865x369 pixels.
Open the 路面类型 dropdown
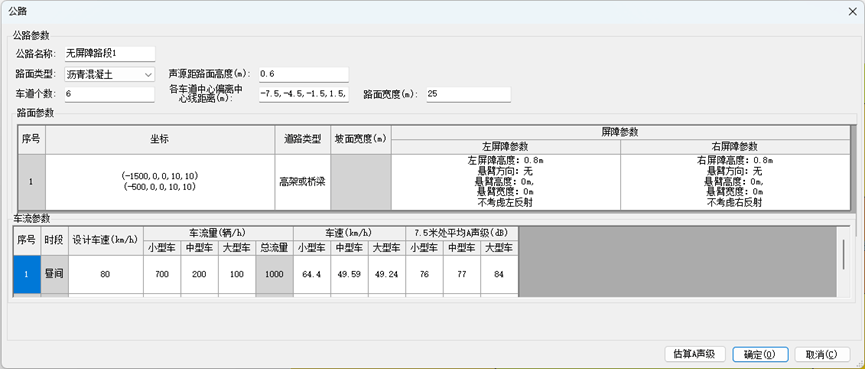(110, 74)
